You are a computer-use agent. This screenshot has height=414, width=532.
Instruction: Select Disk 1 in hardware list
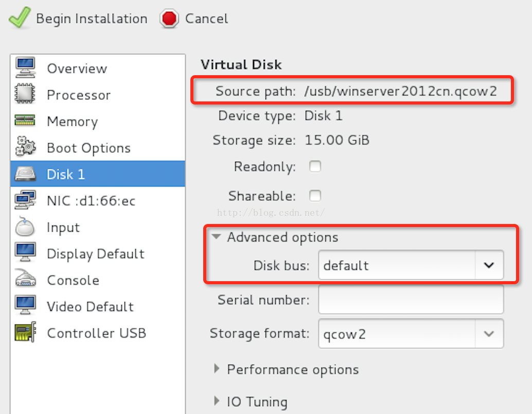point(98,174)
